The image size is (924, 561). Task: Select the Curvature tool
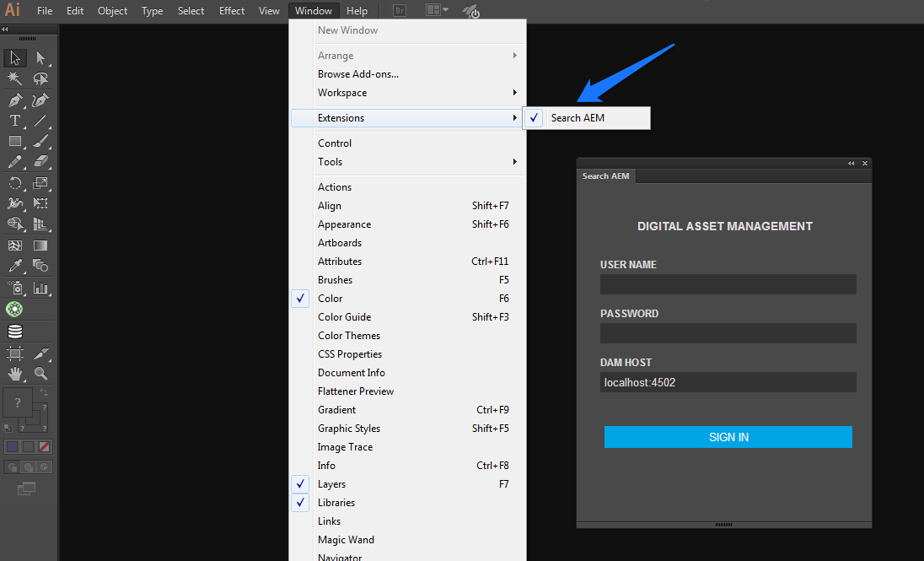[40, 100]
